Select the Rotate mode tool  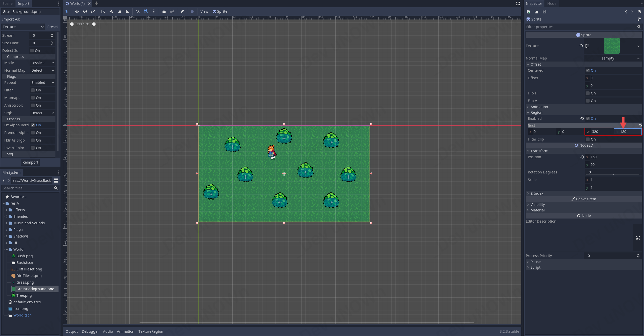[85, 11]
